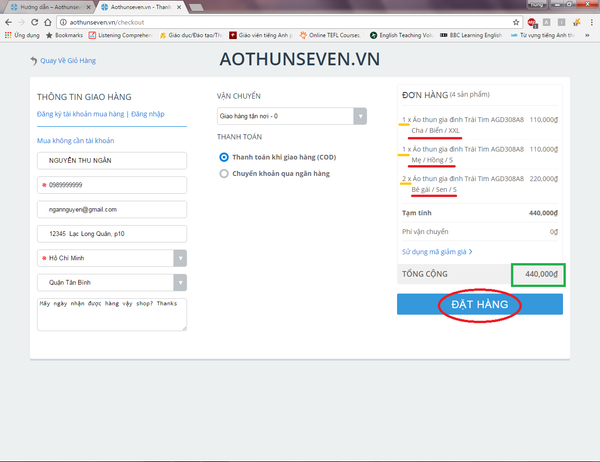
Task: Select Thanh toán khi giao hàng (COD)
Action: pyautogui.click(x=278, y=157)
